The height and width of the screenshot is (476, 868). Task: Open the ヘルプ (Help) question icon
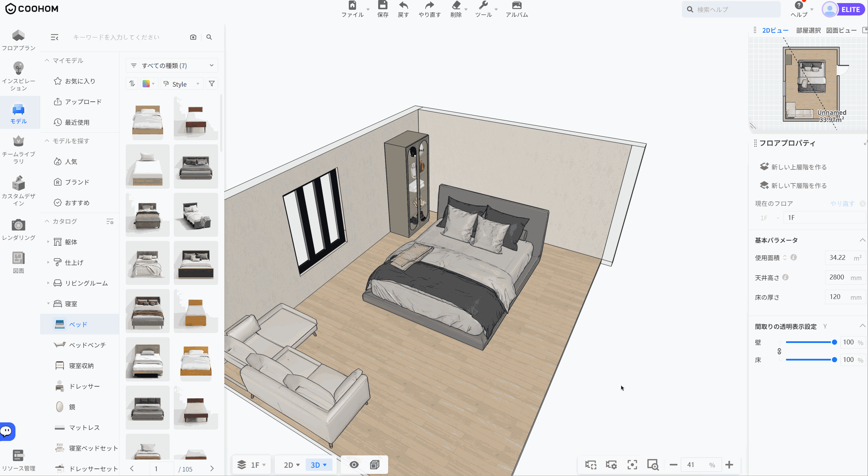point(799,5)
